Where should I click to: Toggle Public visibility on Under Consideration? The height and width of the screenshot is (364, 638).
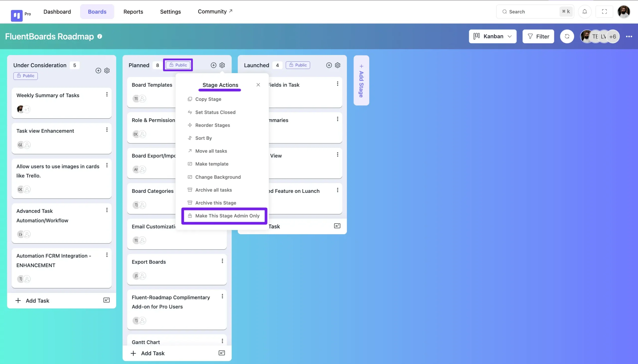click(25, 76)
